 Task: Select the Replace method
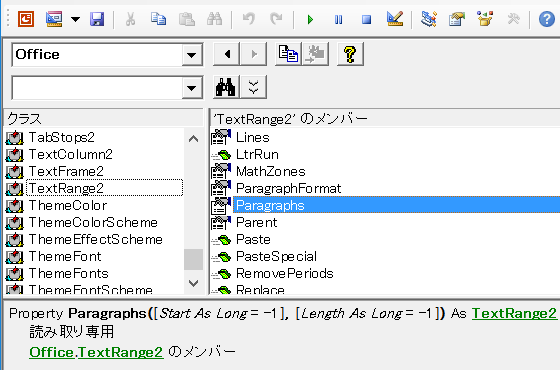pyautogui.click(x=260, y=289)
